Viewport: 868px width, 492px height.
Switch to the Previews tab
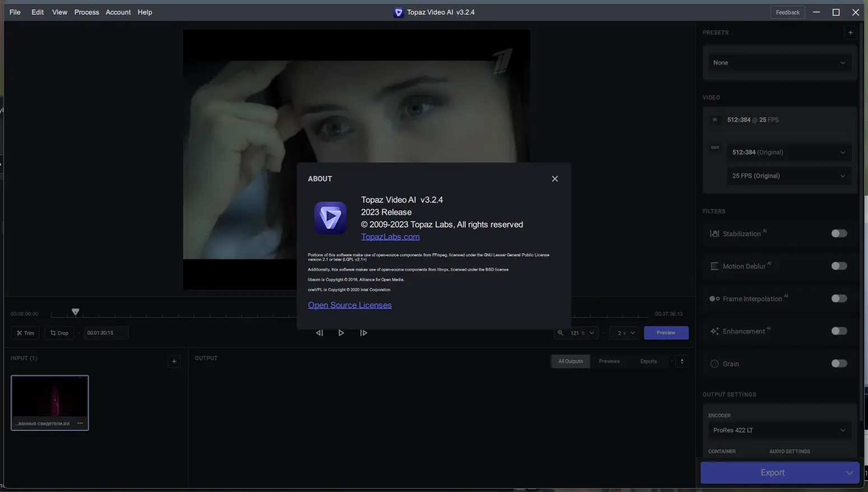pyautogui.click(x=609, y=361)
